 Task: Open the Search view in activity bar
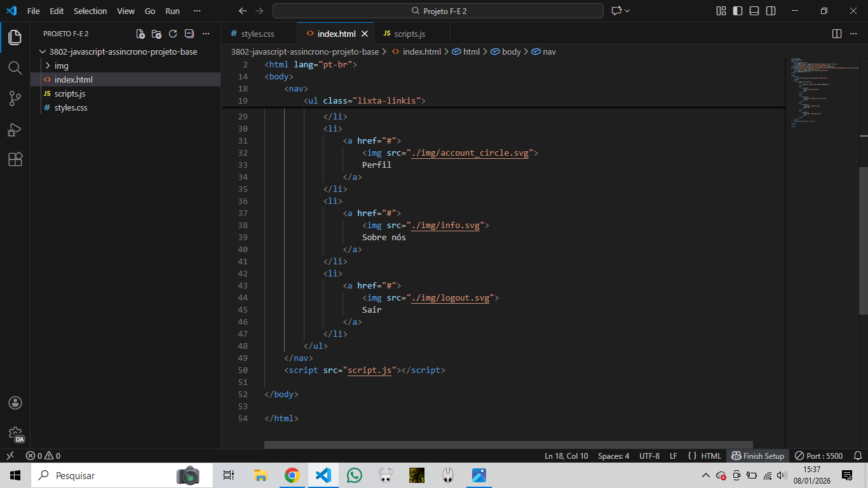[x=15, y=68]
